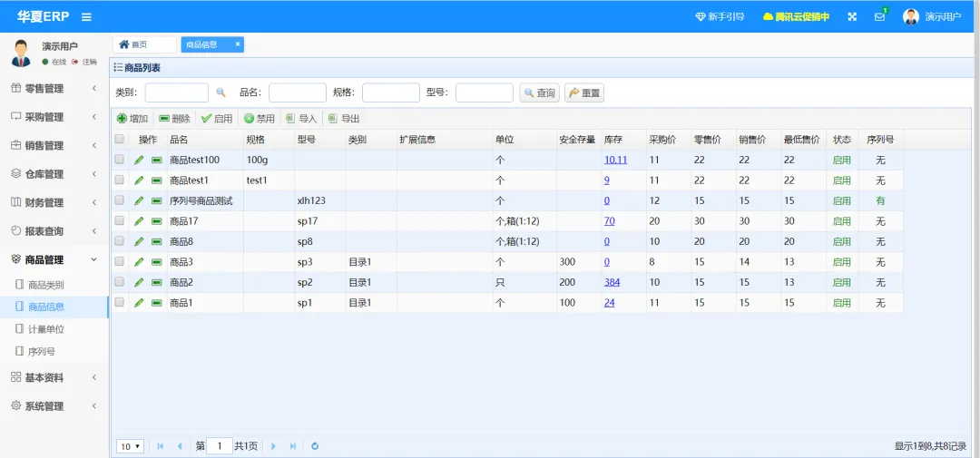Check the 商品test1 row checkbox
The height and width of the screenshot is (458, 980).
pyautogui.click(x=120, y=180)
